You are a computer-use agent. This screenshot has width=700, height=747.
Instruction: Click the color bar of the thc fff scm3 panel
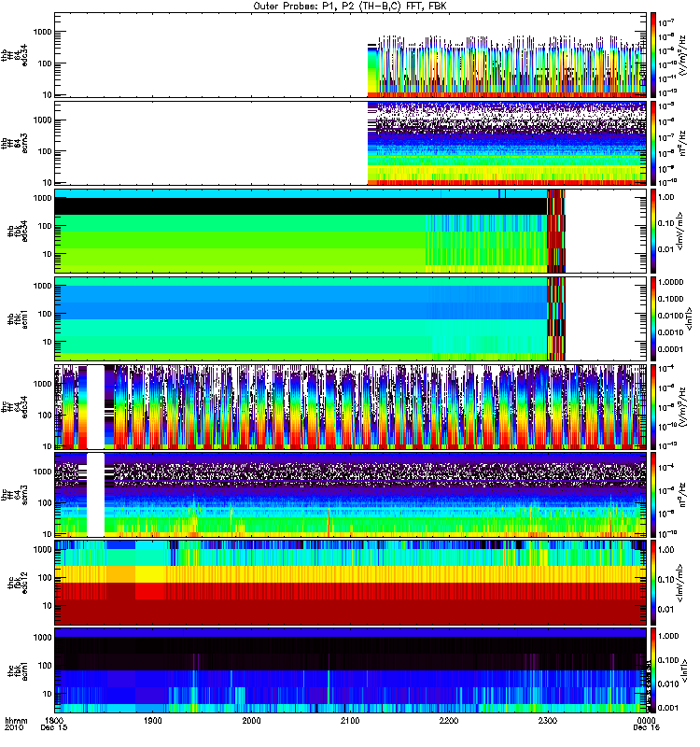coord(653,495)
